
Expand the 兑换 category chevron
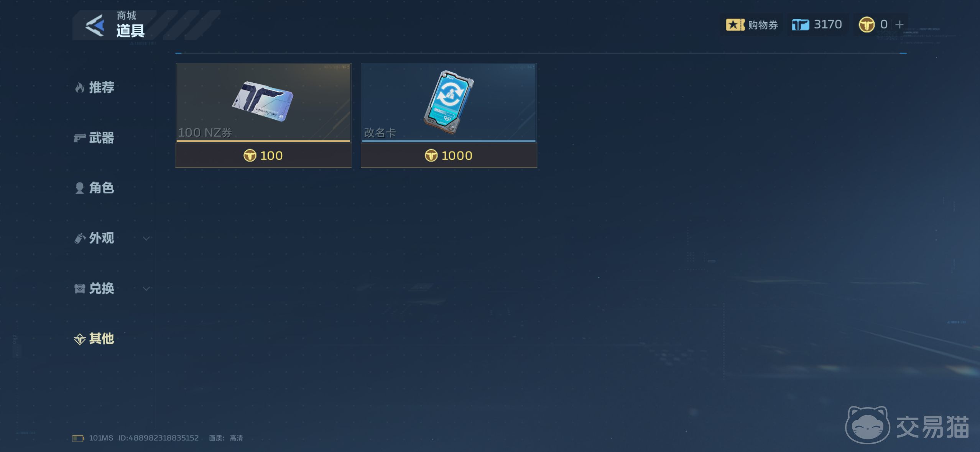[x=146, y=289]
